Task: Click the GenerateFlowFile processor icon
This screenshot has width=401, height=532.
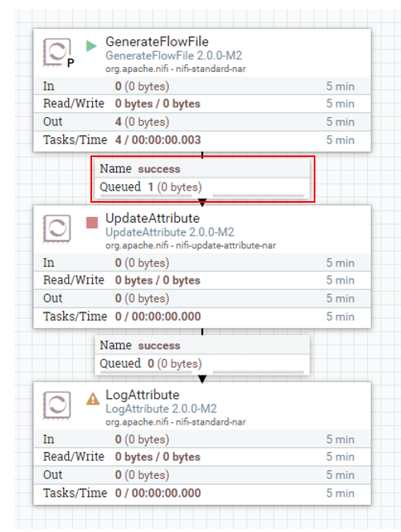Action: (x=57, y=52)
